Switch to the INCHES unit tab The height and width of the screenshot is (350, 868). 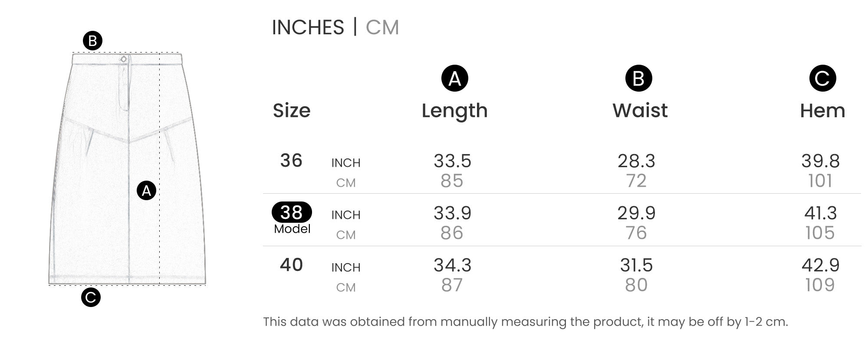[x=308, y=27]
